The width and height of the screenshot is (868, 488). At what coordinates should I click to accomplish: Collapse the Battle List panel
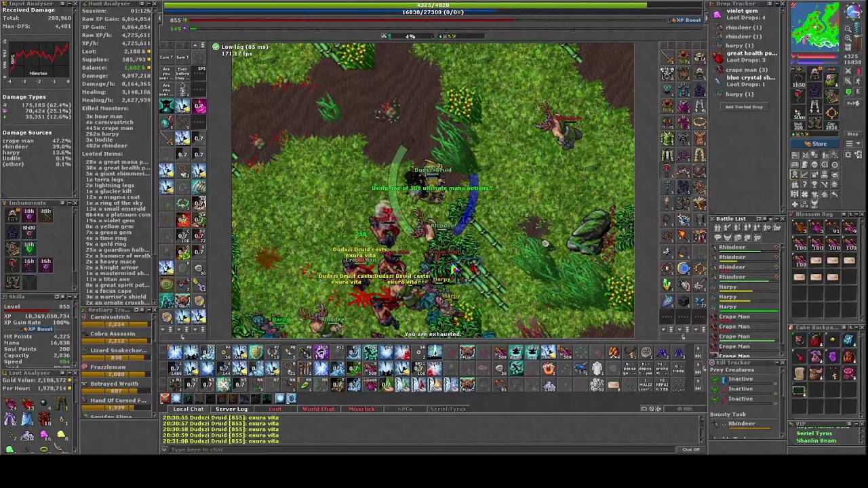coord(777,219)
